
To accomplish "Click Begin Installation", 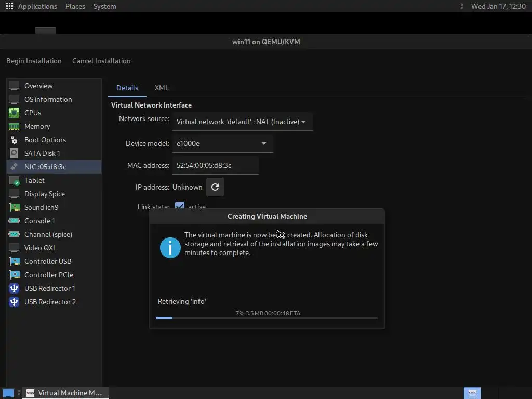I will pyautogui.click(x=34, y=61).
